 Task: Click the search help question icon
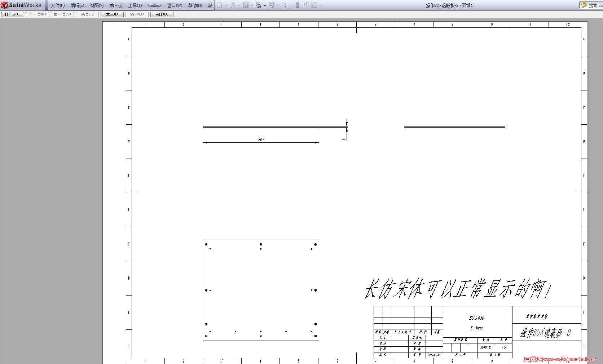click(x=584, y=5)
